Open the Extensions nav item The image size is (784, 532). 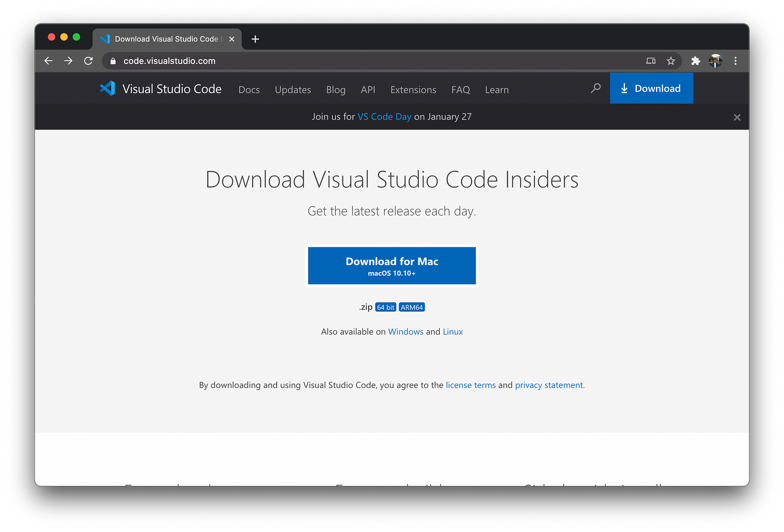(x=413, y=90)
